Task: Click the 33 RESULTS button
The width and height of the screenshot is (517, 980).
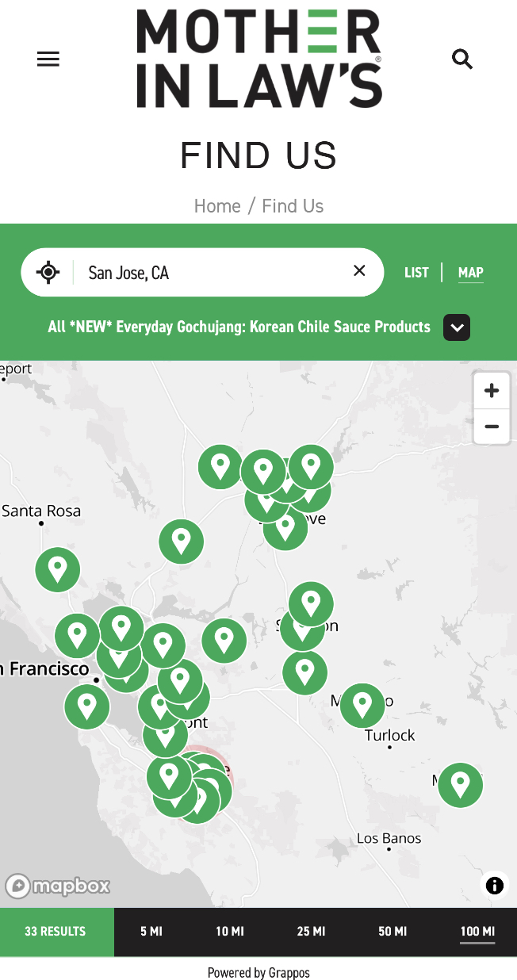Action: click(56, 932)
